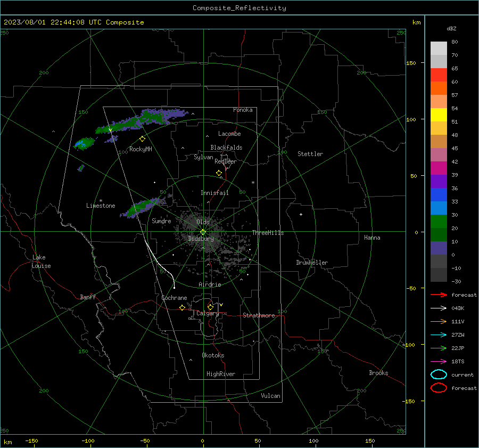
Task: Select the red 65 dBZ color swatch
Action: coord(439,75)
